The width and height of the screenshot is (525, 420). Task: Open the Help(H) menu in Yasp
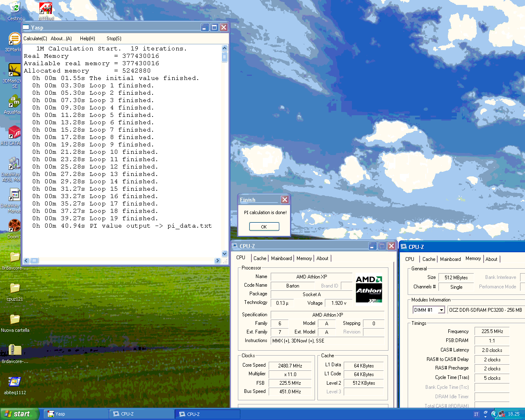(x=87, y=39)
